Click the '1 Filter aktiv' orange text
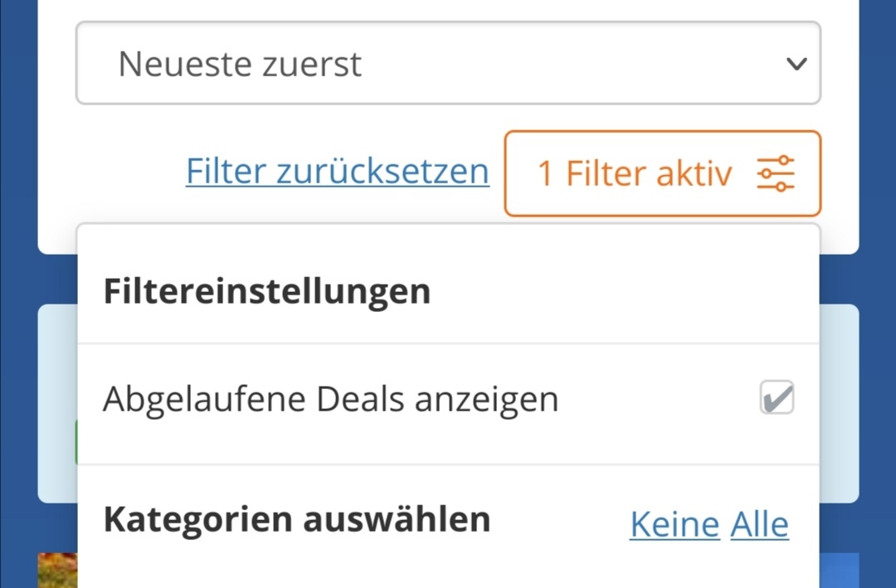The image size is (896, 588). [x=635, y=173]
